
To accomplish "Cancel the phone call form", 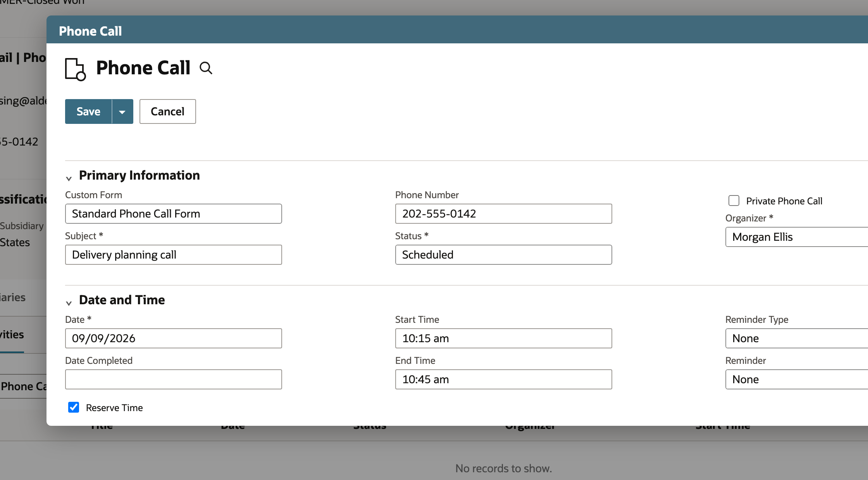I will click(167, 111).
